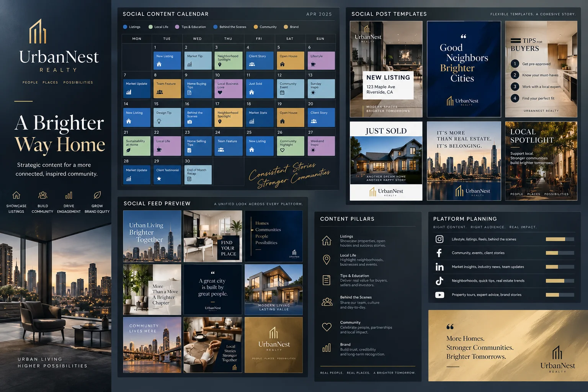Click the April 29 Client Testimonial entry
Viewport: 588px width, 392px height.
(167, 175)
